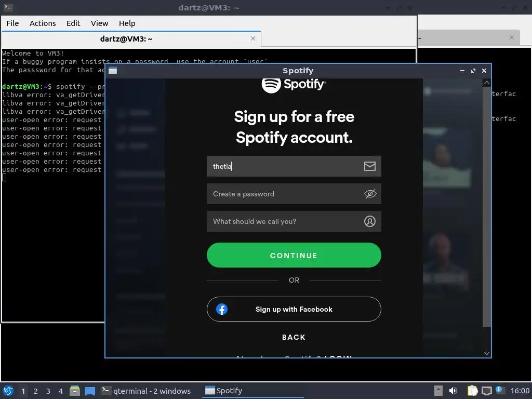This screenshot has width=532, height=399.
Task: Click the 'What should we call you?' field
Action: coord(294,221)
